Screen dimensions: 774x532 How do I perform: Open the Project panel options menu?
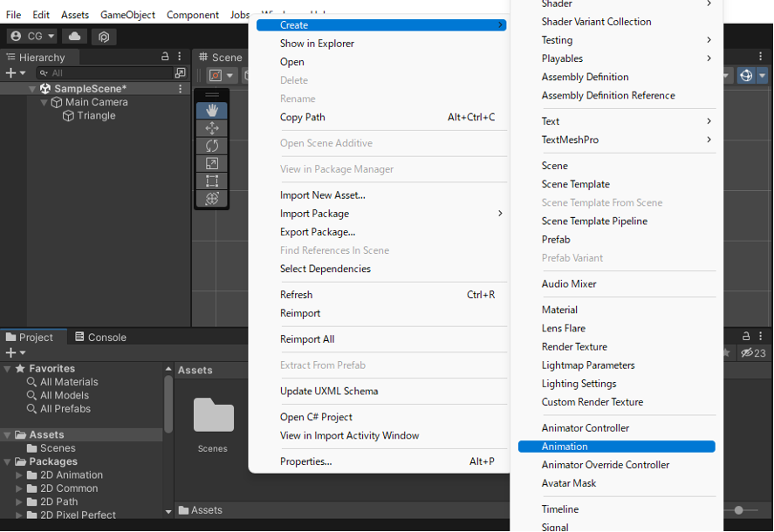(x=760, y=336)
